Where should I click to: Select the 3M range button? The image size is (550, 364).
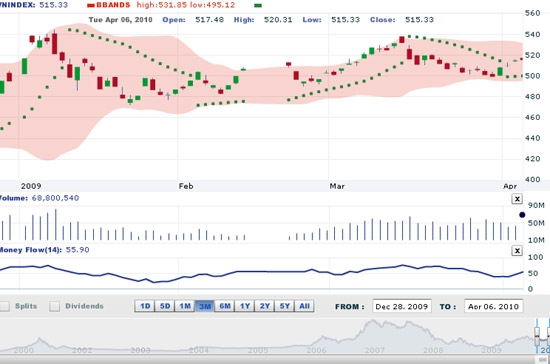point(205,306)
